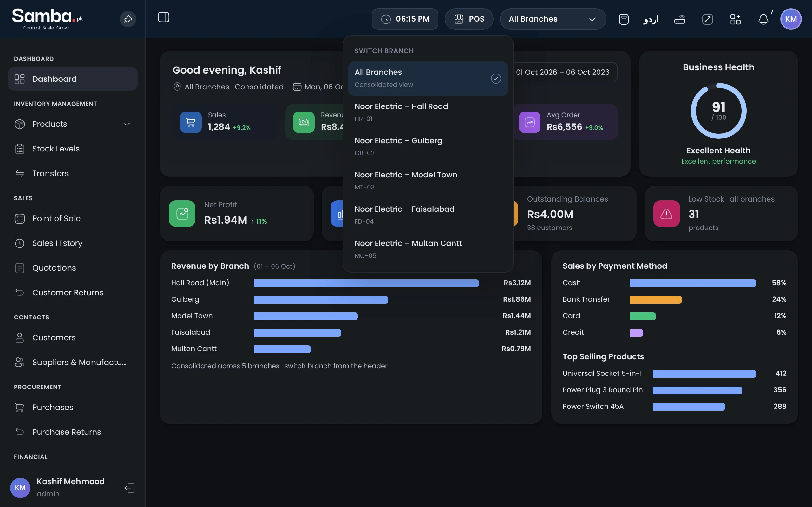Switch language to Urdu
The width and height of the screenshot is (812, 507).
pyautogui.click(x=651, y=19)
